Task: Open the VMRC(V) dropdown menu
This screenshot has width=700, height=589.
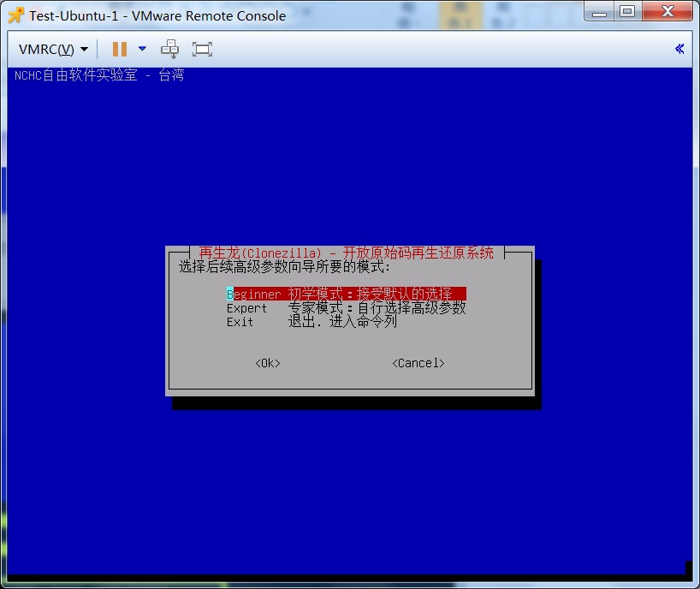Action: click(53, 49)
